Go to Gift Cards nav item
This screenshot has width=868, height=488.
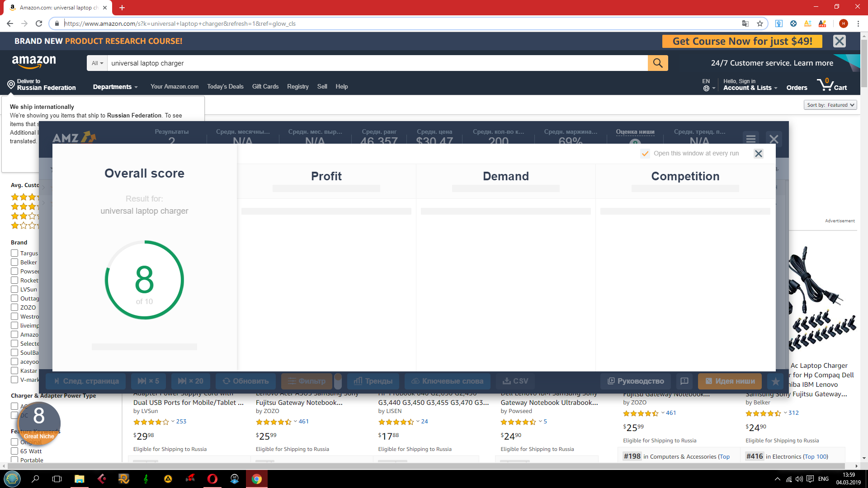coord(265,86)
